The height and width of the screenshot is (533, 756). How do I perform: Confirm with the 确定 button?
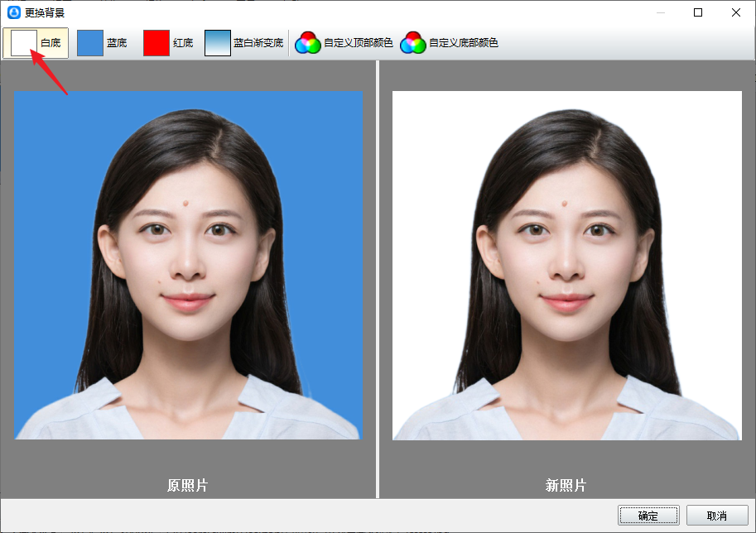point(648,516)
